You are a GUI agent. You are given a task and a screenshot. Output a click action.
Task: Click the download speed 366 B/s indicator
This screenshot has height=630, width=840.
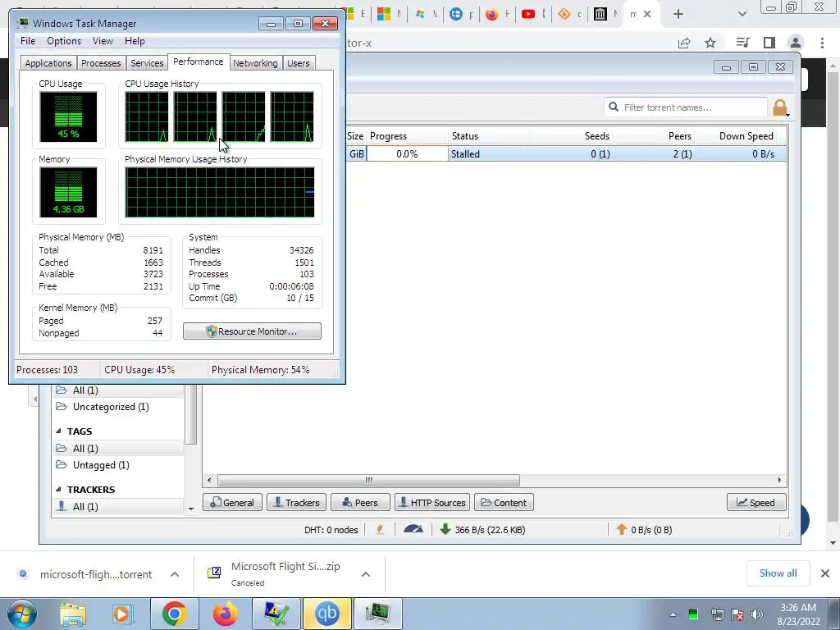coord(482,530)
